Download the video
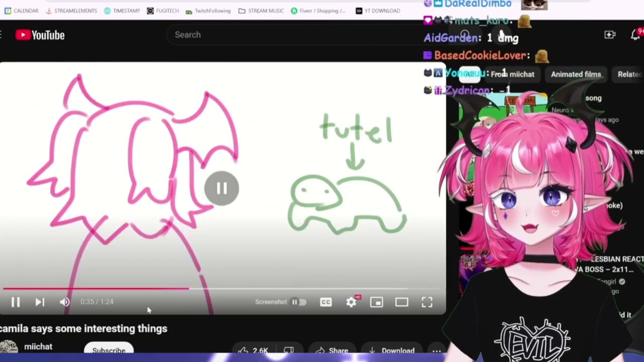Viewport: 644px width, 362px height. [x=391, y=350]
